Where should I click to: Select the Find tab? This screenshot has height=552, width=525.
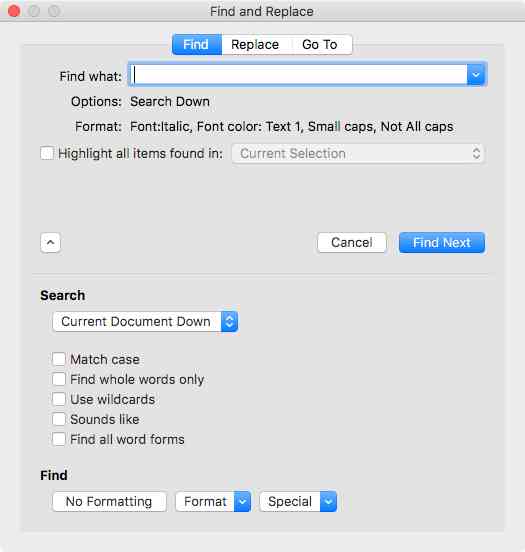tap(196, 45)
